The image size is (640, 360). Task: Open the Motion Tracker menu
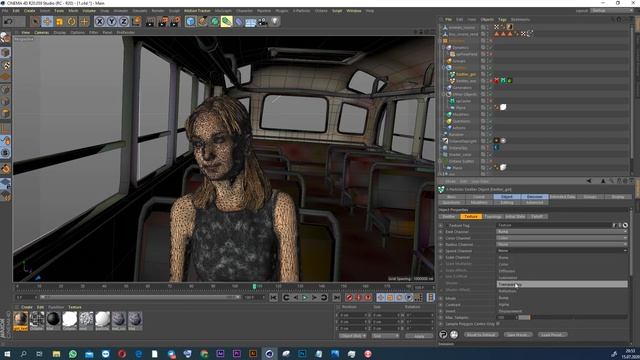197,11
